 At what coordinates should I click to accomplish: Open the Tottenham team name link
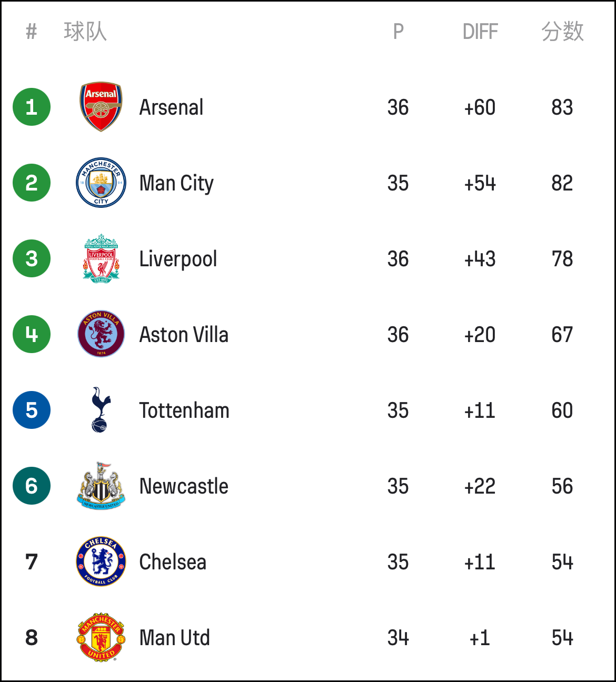pyautogui.click(x=184, y=410)
